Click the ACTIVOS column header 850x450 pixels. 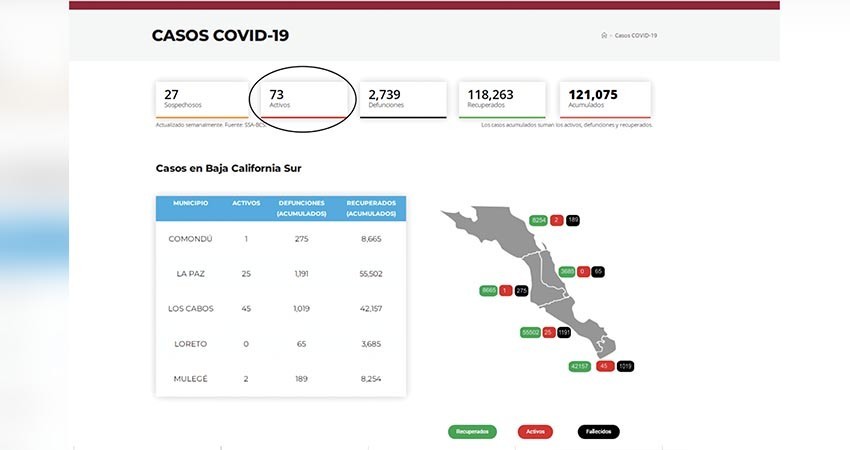click(x=246, y=203)
